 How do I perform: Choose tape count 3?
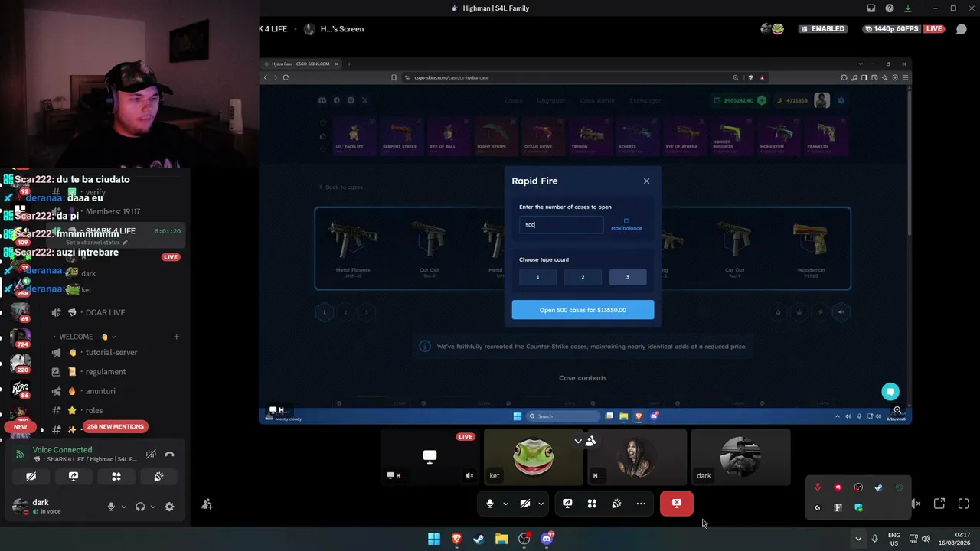pos(628,277)
